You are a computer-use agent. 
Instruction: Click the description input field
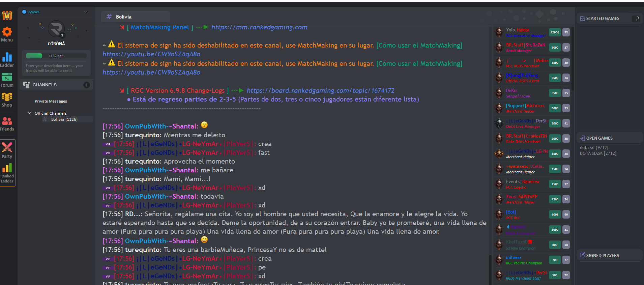coord(56,68)
